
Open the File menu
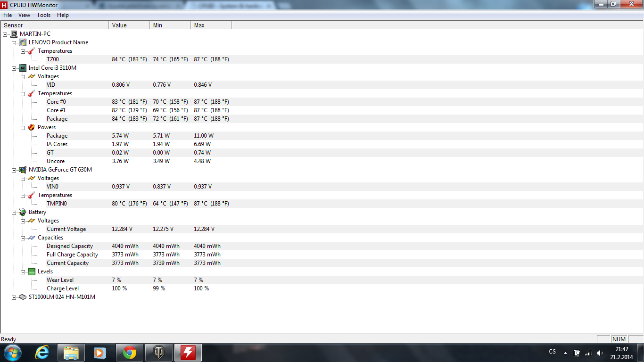click(8, 15)
